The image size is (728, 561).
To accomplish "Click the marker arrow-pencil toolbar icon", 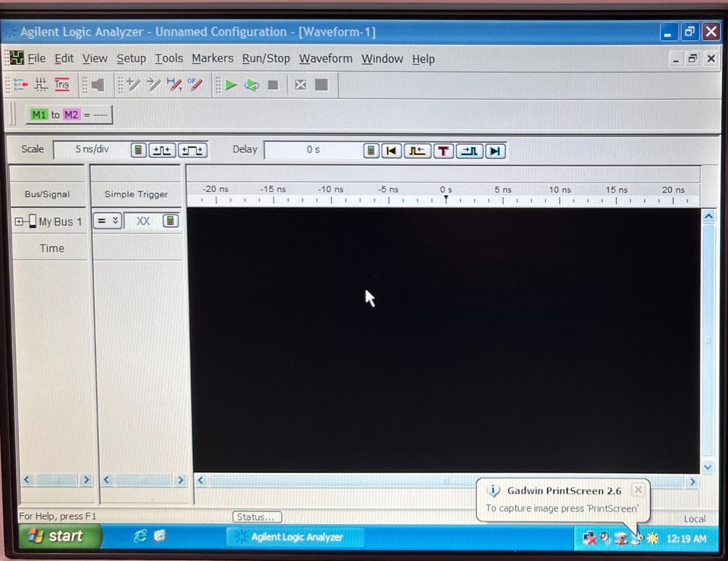I will (154, 85).
